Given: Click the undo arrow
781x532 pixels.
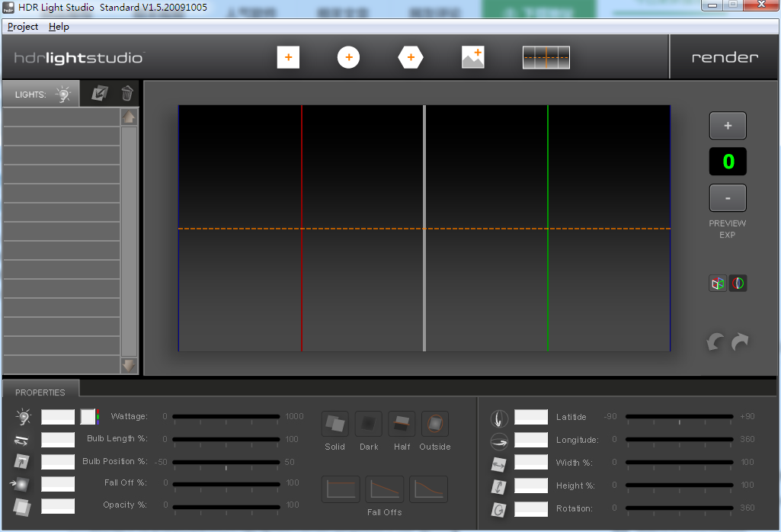Looking at the screenshot, I should 715,341.
